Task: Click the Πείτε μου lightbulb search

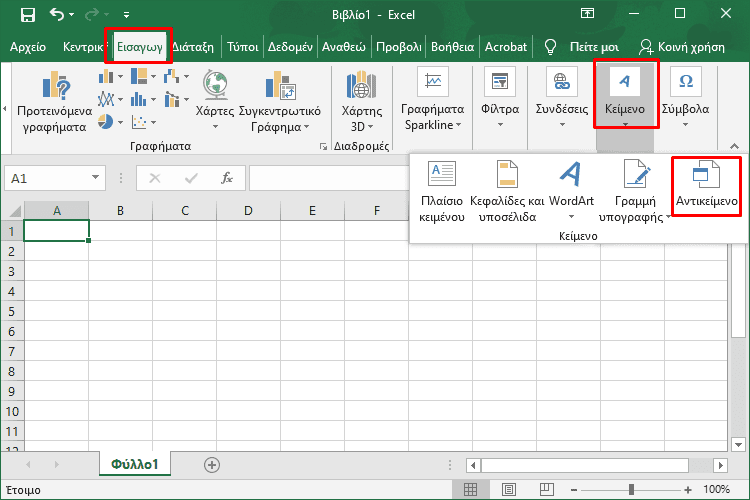Action: 582,47
